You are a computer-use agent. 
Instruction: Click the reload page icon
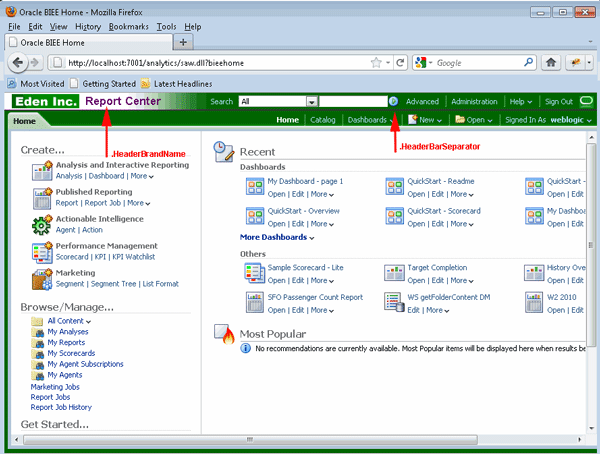400,62
